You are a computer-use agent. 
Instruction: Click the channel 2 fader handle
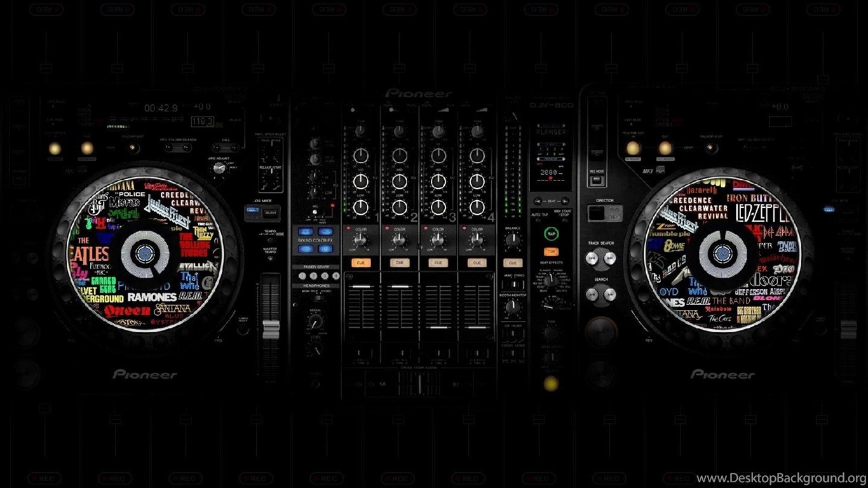[399, 287]
